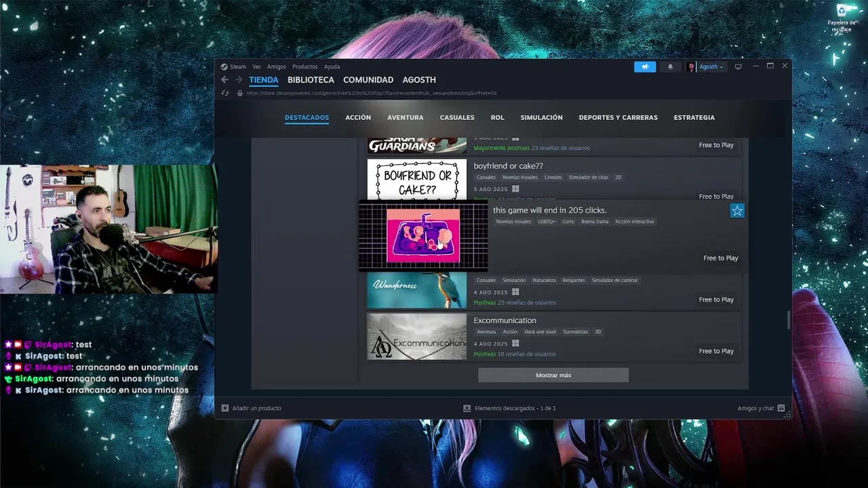The height and width of the screenshot is (488, 868).
Task: Select the ACCIÓN genre tab
Action: tap(358, 117)
